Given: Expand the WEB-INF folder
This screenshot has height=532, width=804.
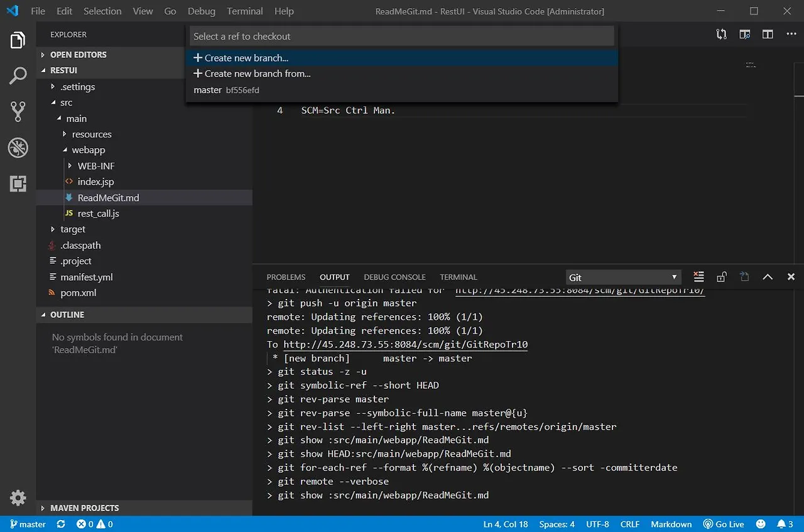Looking at the screenshot, I should point(144,166).
